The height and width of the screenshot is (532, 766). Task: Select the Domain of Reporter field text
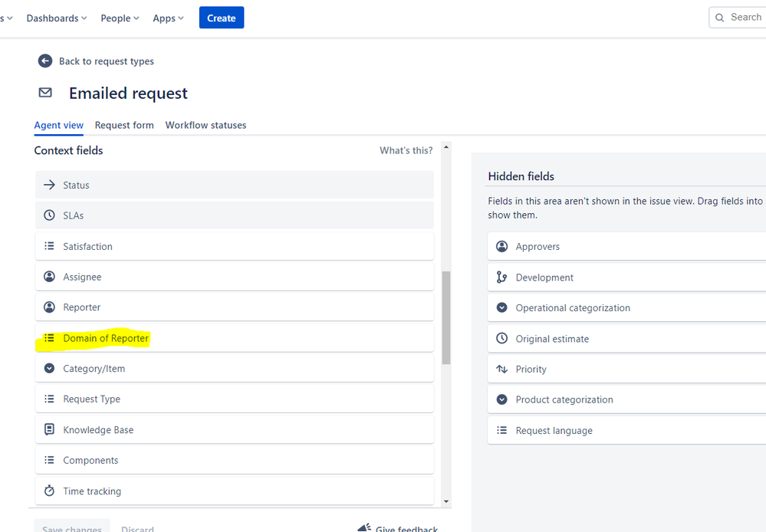[x=106, y=338]
